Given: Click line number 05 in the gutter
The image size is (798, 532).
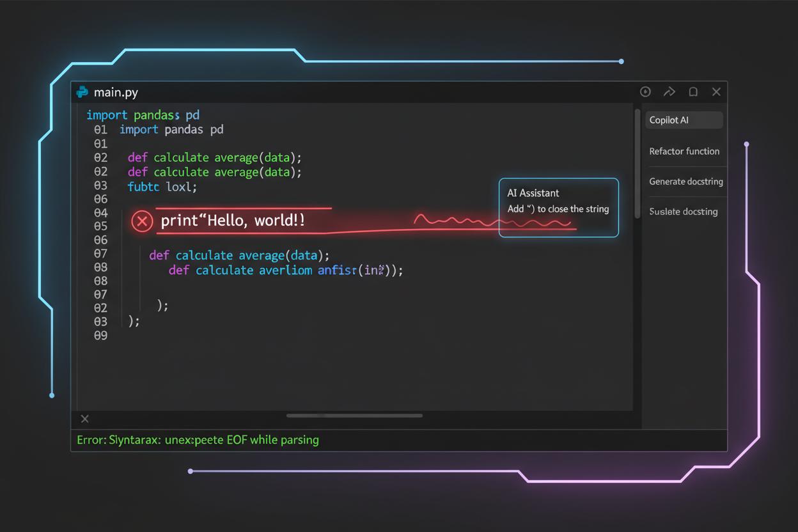Looking at the screenshot, I should click(101, 226).
